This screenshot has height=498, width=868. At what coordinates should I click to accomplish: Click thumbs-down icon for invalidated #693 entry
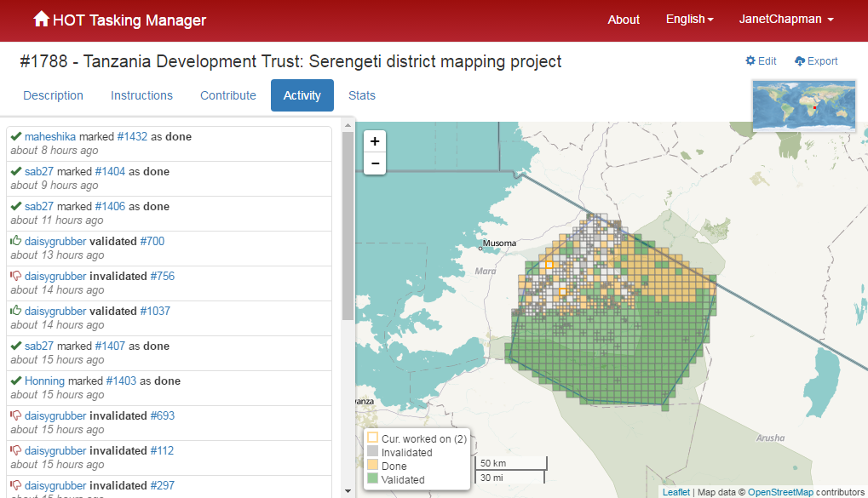tap(16, 415)
